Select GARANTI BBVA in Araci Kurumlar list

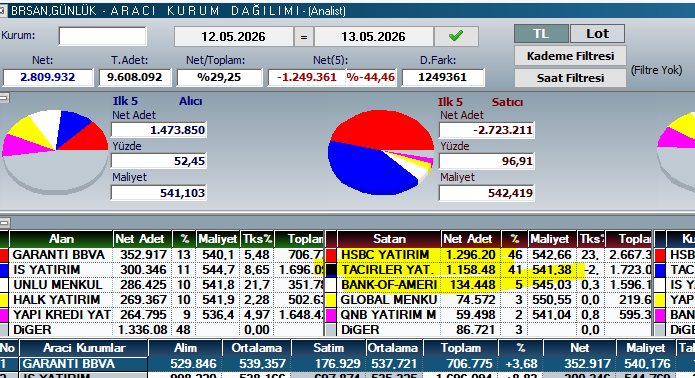pos(84,364)
